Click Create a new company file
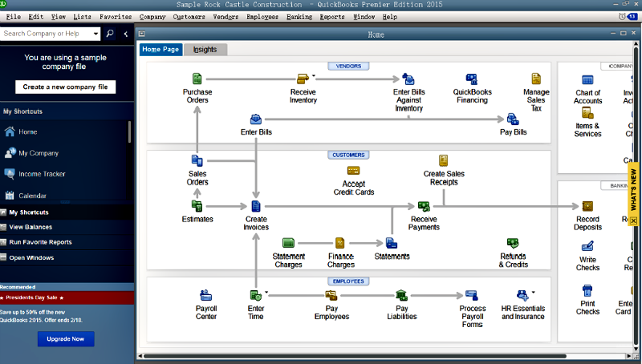The height and width of the screenshot is (364, 642). tap(66, 87)
